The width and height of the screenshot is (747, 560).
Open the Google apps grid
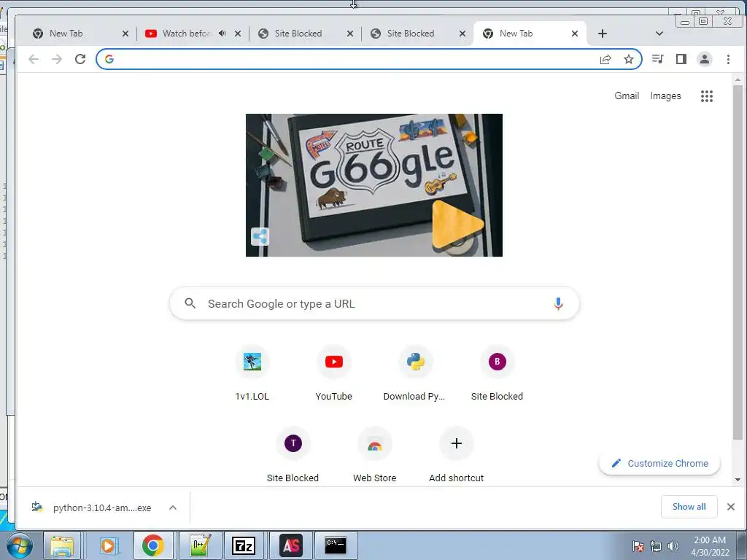[707, 96]
